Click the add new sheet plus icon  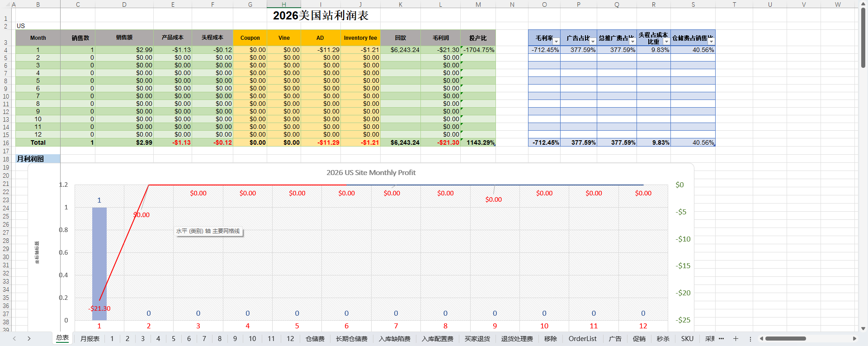pyautogui.click(x=736, y=338)
